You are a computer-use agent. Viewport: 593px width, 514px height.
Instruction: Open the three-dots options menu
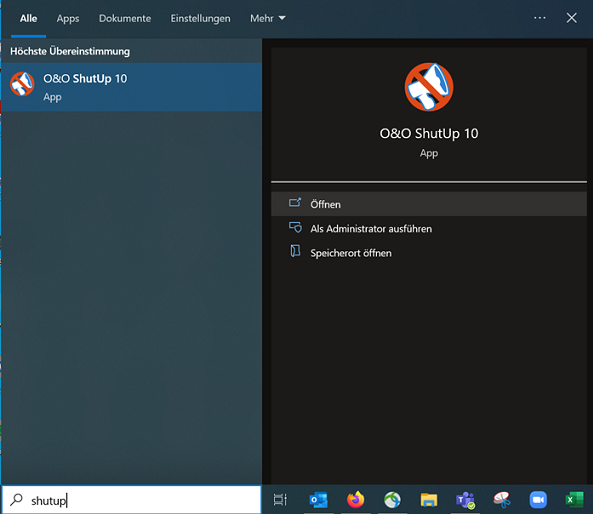[540, 18]
